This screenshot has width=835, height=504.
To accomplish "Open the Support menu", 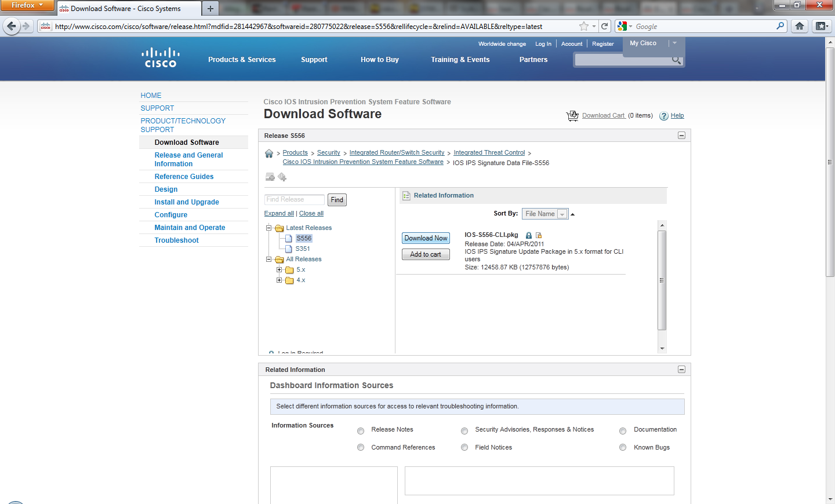I will pyautogui.click(x=314, y=60).
